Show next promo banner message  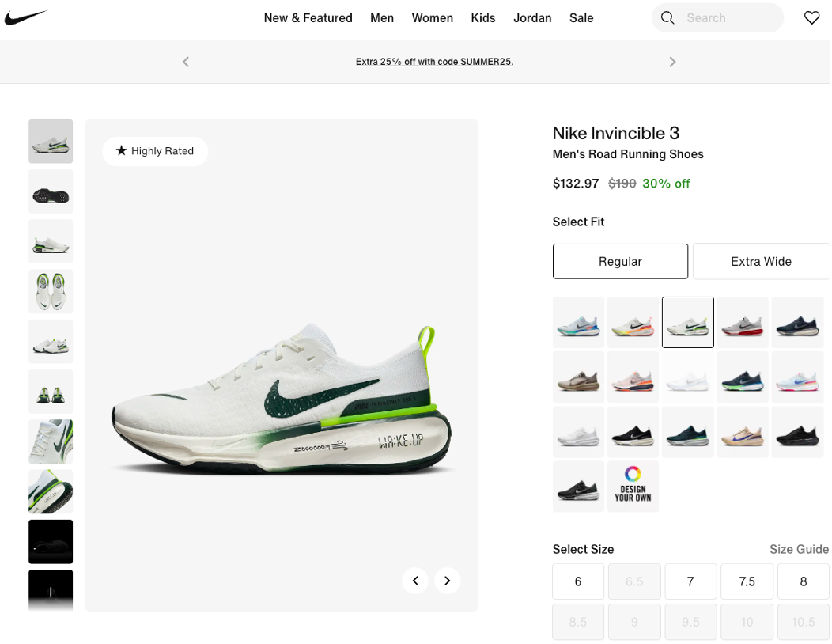pyautogui.click(x=672, y=62)
